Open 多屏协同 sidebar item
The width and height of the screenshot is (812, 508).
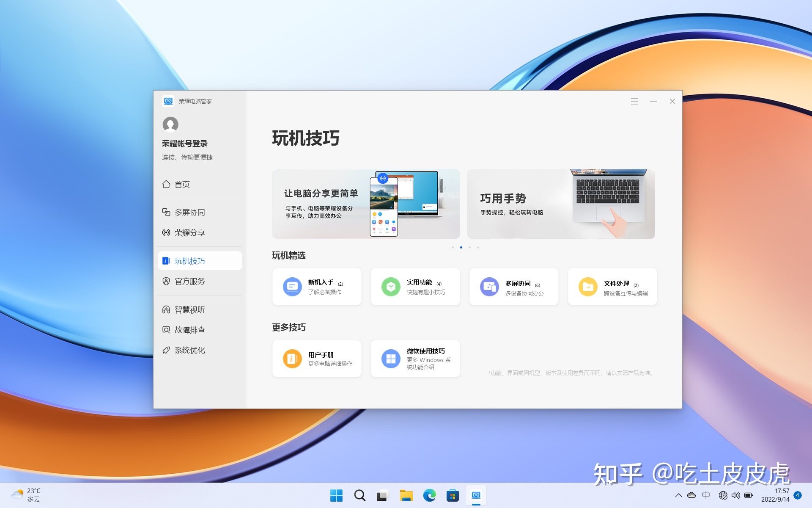coord(200,212)
